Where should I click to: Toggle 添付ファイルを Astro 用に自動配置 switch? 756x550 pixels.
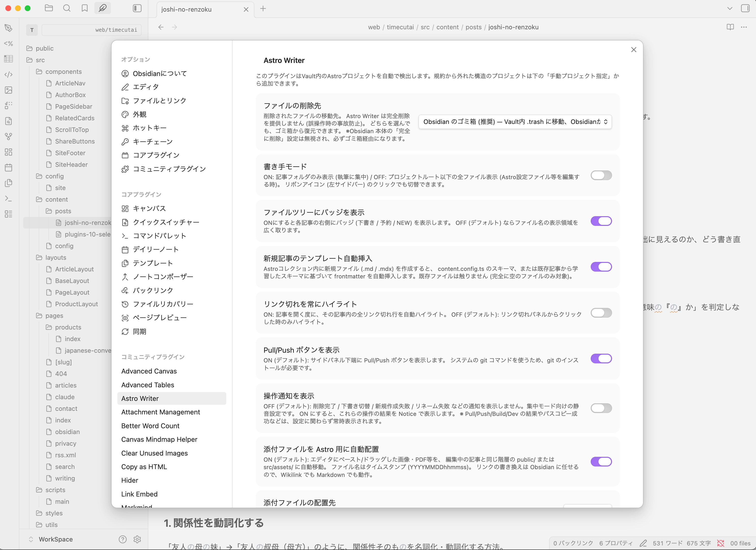[601, 462]
